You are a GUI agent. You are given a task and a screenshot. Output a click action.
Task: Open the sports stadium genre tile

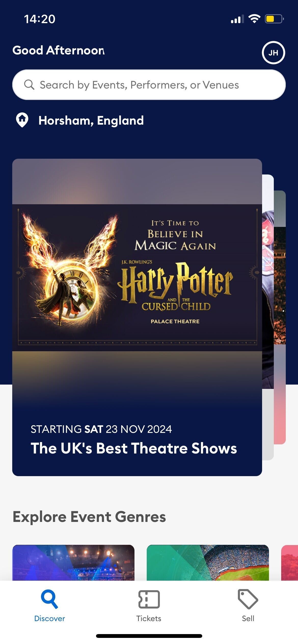point(208,563)
